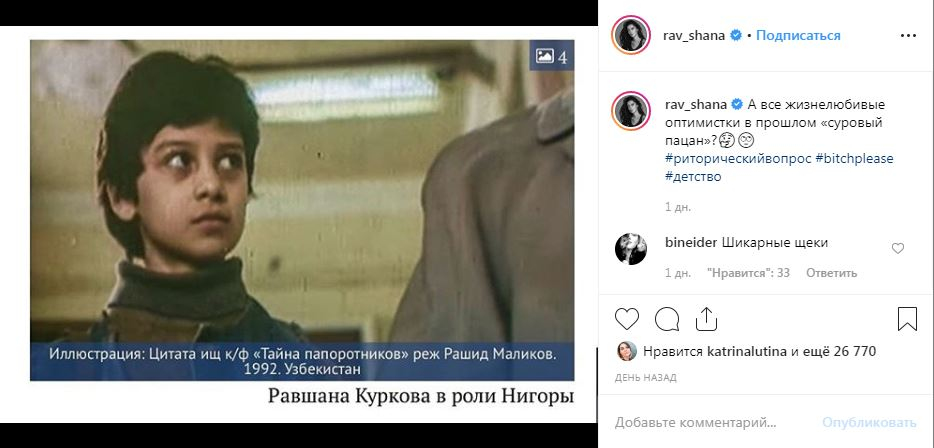This screenshot has height=448, width=934.
Task: Open hashtag #детство
Action: click(x=693, y=176)
